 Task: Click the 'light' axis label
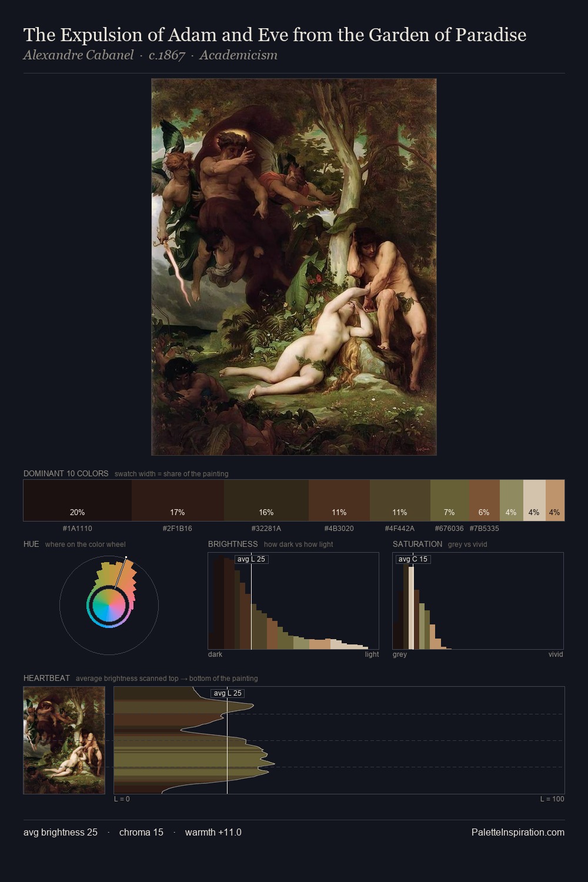point(372,654)
